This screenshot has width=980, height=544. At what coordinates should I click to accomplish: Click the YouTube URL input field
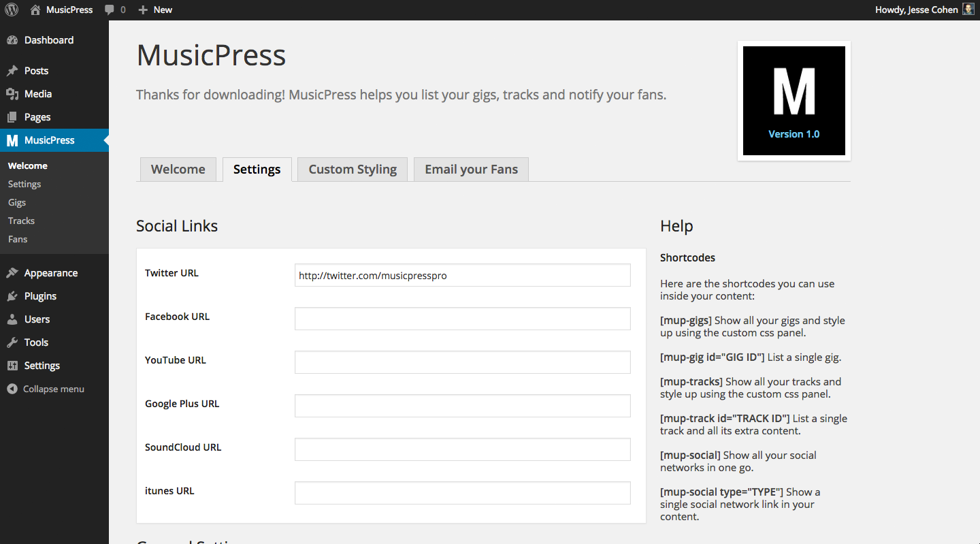click(463, 362)
